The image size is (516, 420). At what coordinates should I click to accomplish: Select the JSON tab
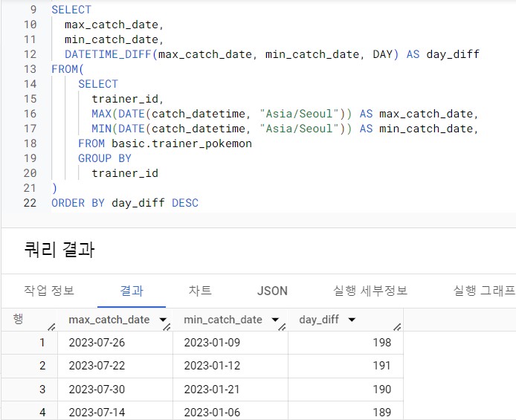[272, 291]
